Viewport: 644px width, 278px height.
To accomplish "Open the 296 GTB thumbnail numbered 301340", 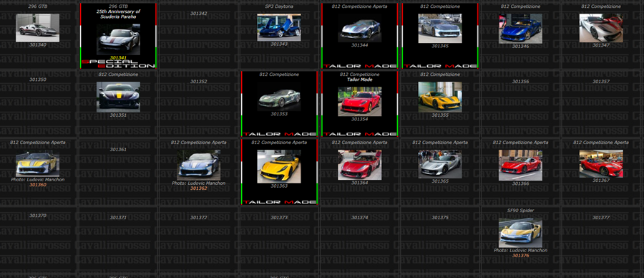I will click(37, 27).
